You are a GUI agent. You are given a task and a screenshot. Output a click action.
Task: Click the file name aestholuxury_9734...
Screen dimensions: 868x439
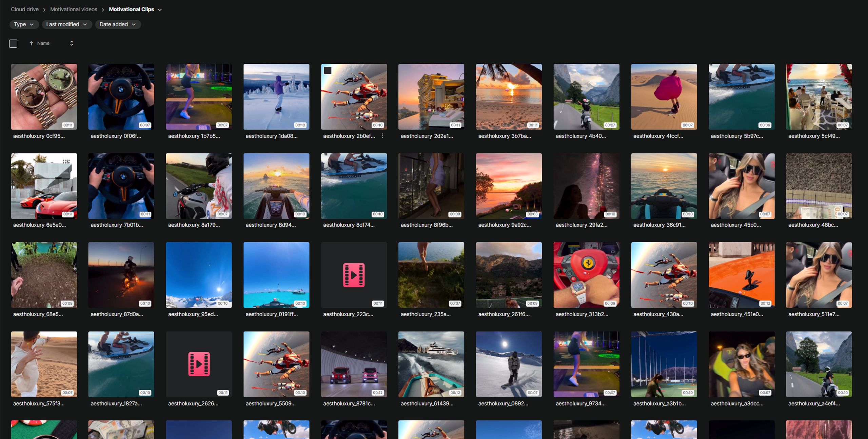(x=580, y=403)
